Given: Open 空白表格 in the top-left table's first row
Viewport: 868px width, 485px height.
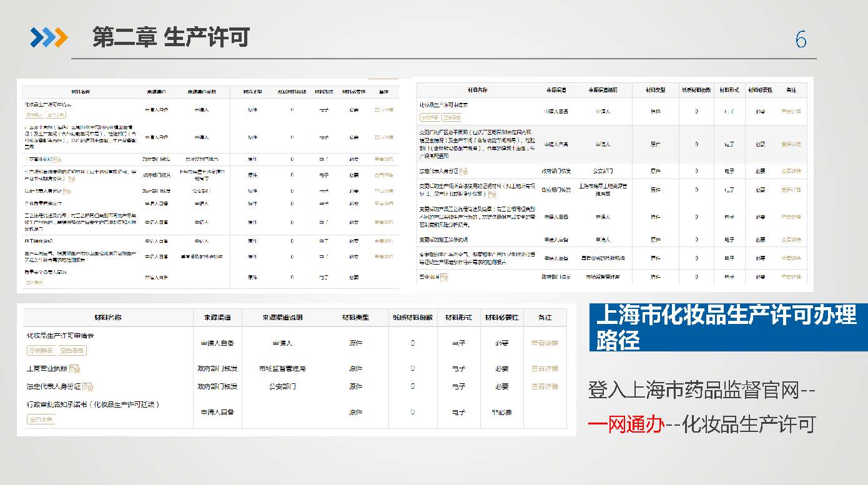Looking at the screenshot, I should coord(56,115).
